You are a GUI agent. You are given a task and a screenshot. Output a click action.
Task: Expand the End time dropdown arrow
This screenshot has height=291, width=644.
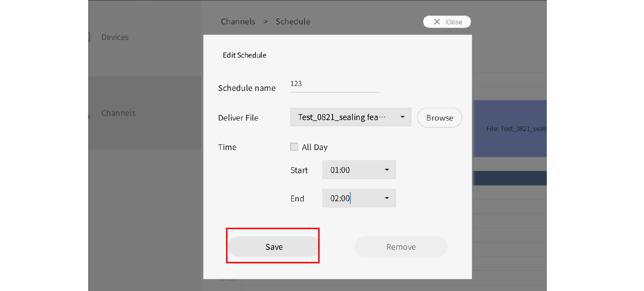point(387,198)
